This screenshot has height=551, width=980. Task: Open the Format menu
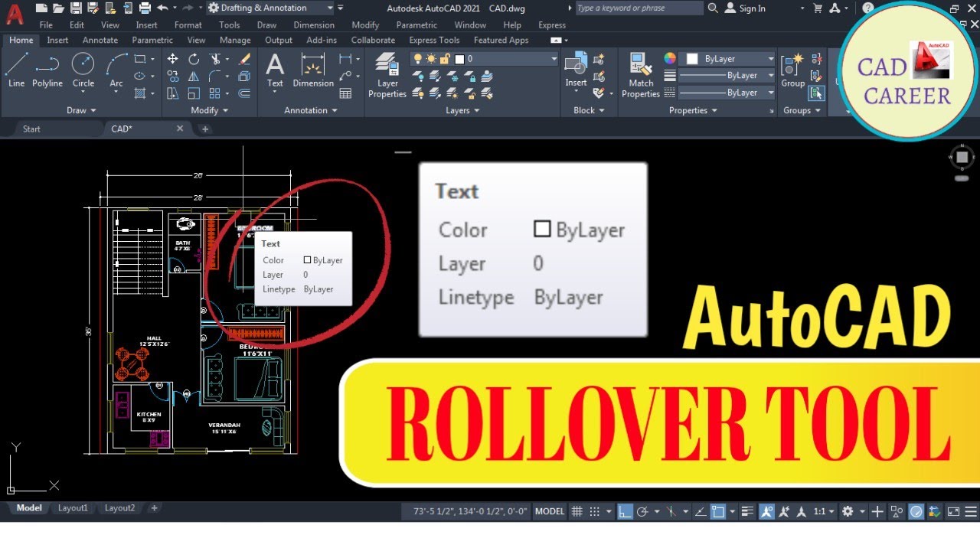point(188,25)
